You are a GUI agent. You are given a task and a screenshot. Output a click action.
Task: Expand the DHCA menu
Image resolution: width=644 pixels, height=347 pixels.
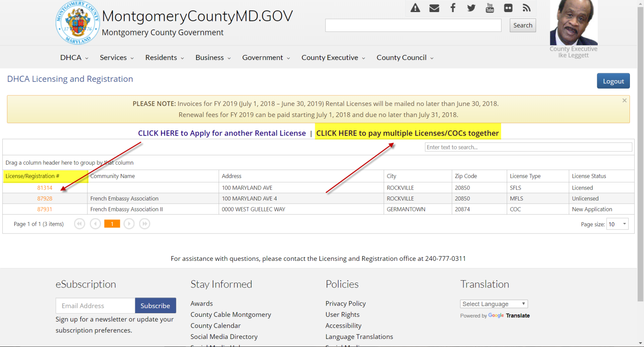coord(74,58)
